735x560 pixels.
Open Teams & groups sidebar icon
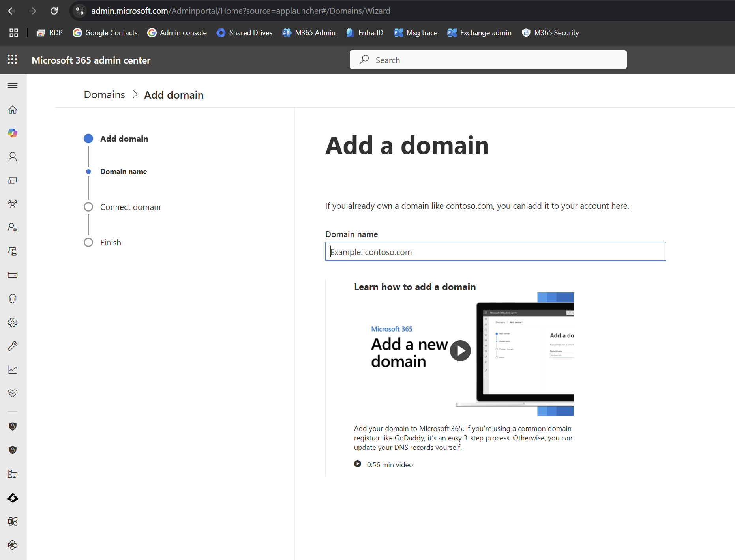[x=13, y=204]
